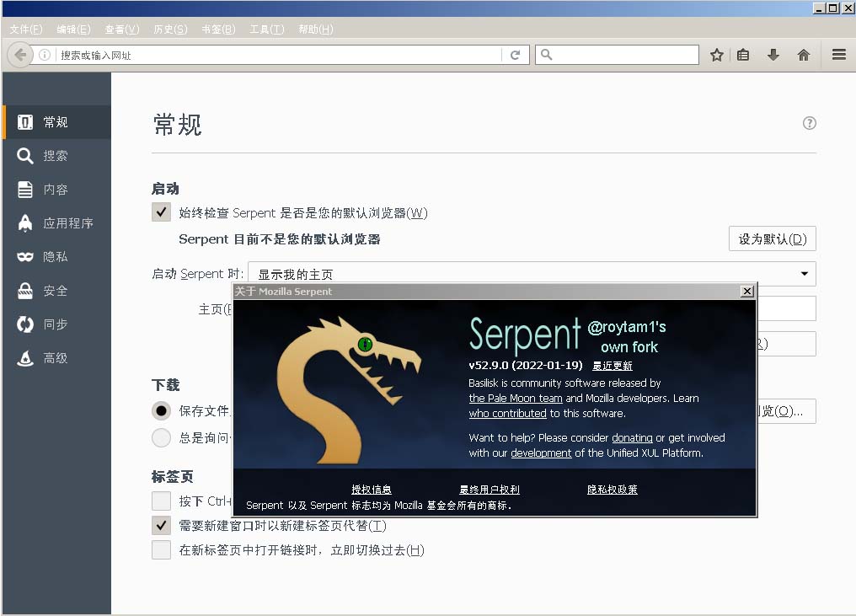Click the bookmark star icon
The image size is (856, 616).
(717, 55)
